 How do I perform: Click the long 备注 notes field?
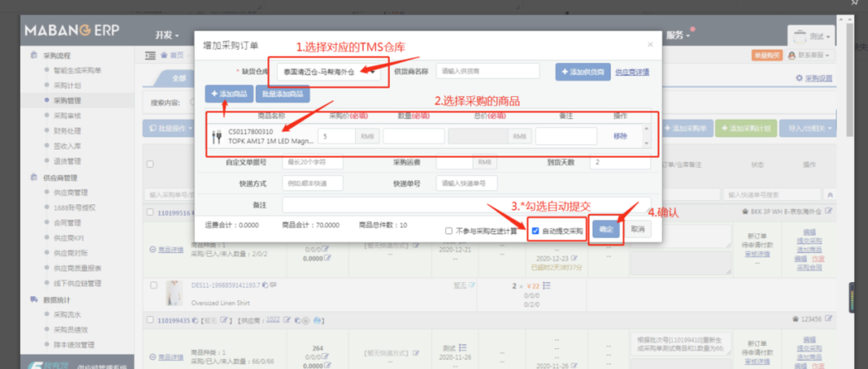click(467, 204)
